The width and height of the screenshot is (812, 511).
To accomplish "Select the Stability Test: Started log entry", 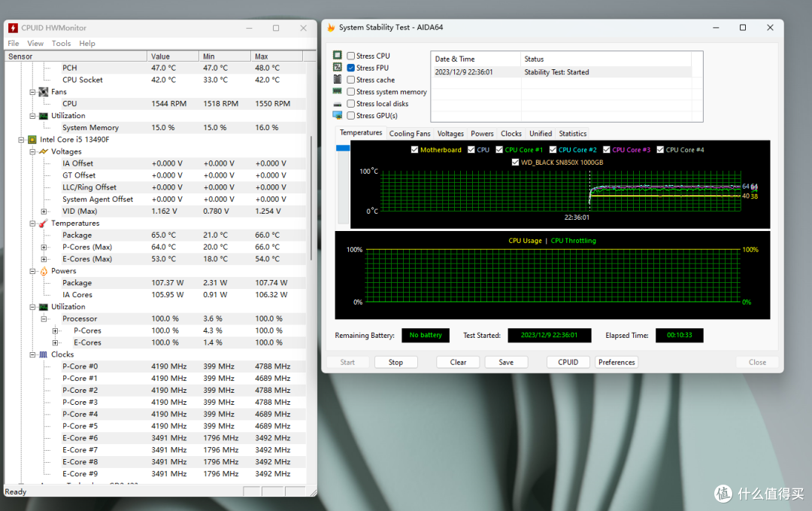I will click(562, 72).
